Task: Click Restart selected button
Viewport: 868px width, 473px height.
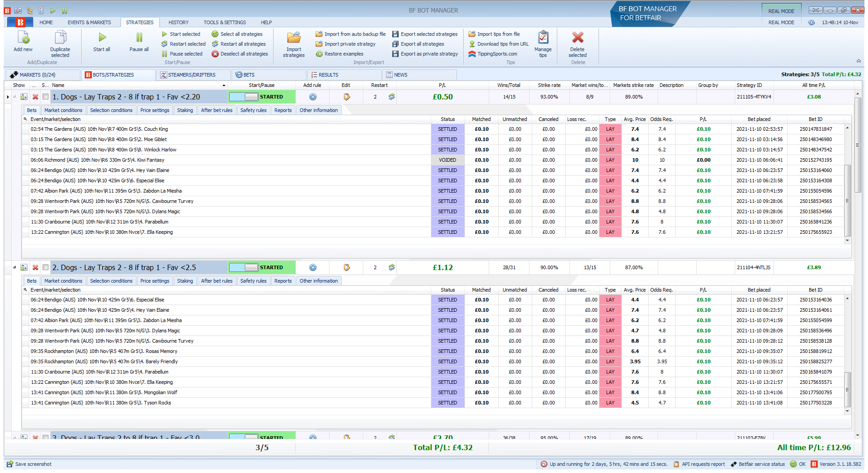Action: pos(183,44)
